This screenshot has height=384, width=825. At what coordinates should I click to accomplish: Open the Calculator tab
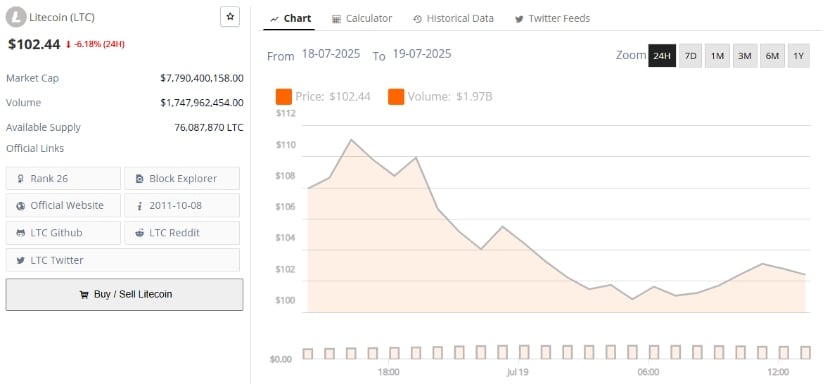coord(362,18)
